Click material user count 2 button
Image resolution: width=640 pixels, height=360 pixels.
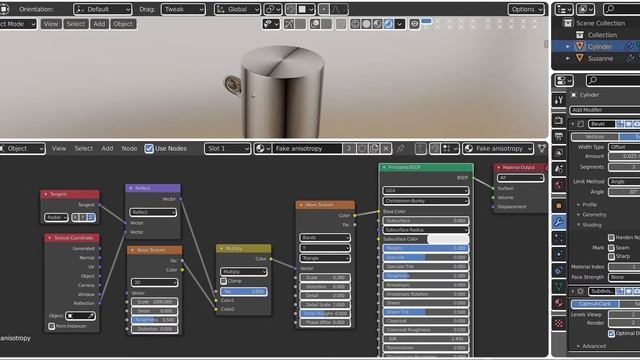click(349, 149)
